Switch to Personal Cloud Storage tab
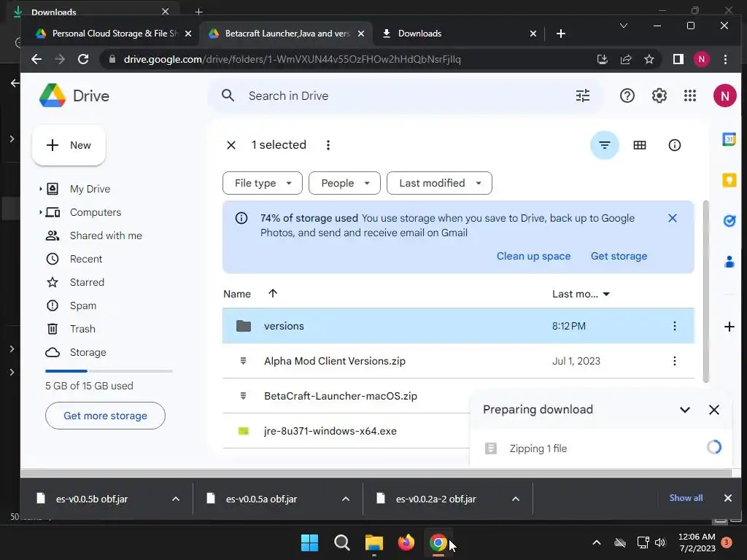The width and height of the screenshot is (747, 560). click(112, 34)
